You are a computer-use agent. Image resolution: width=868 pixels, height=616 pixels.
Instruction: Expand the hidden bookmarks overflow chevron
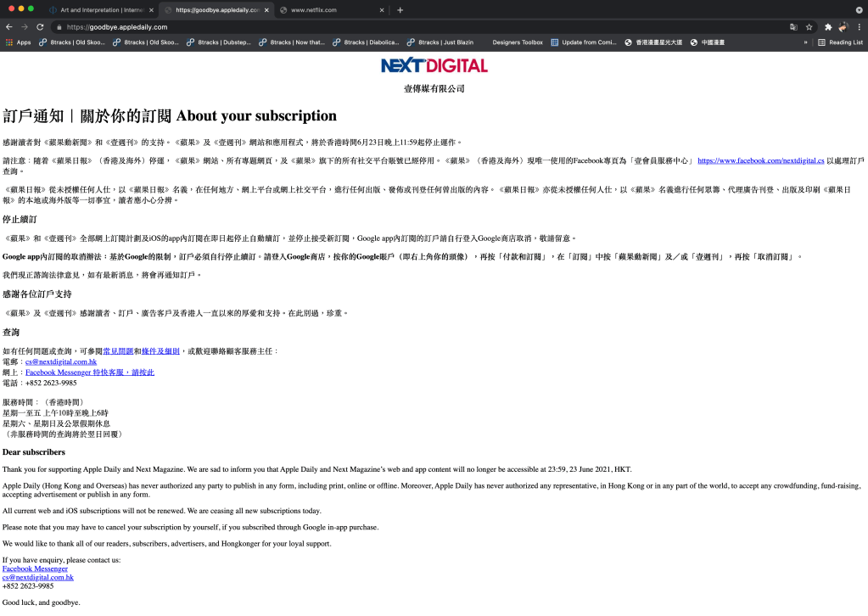805,42
